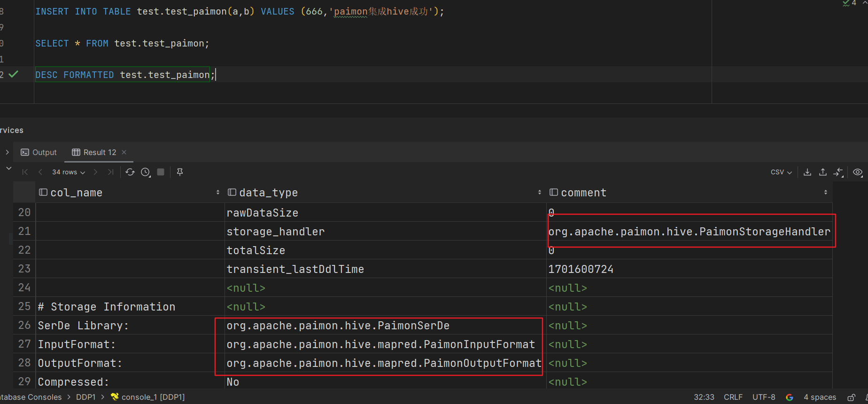
Task: Select the PaimonInputFormat cell
Action: 385,344
